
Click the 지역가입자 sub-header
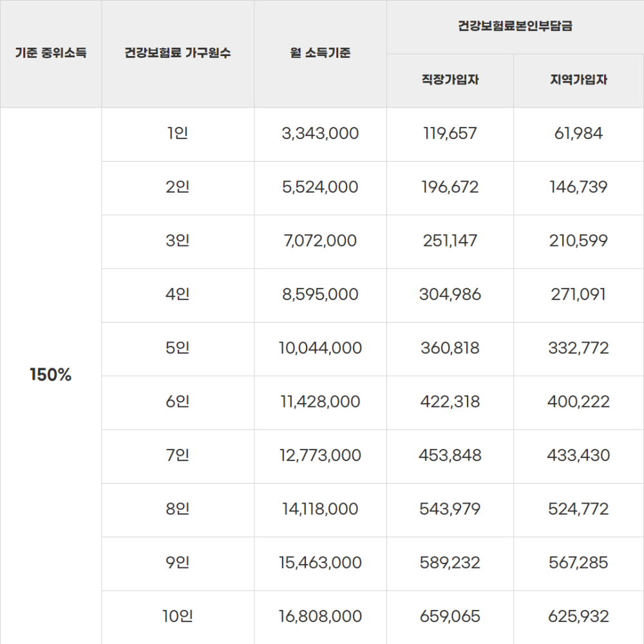pyautogui.click(x=578, y=80)
